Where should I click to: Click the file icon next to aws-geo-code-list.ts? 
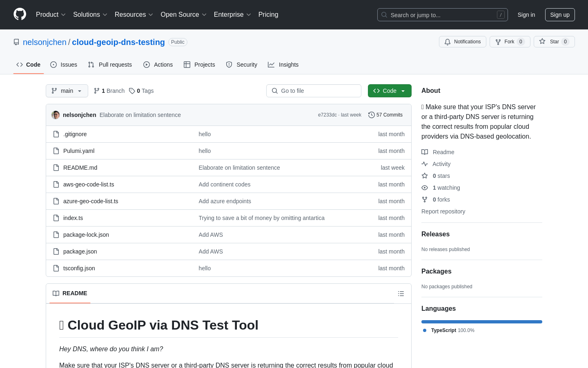tap(56, 184)
